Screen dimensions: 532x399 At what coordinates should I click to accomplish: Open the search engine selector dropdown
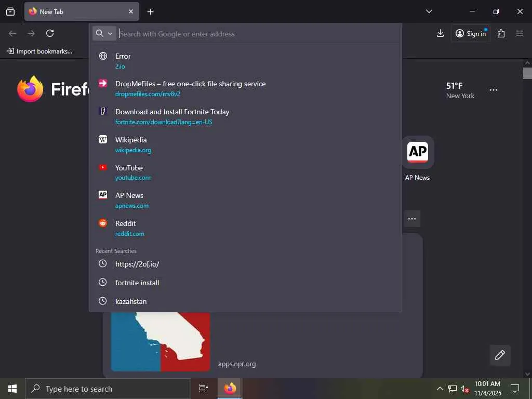pyautogui.click(x=104, y=33)
